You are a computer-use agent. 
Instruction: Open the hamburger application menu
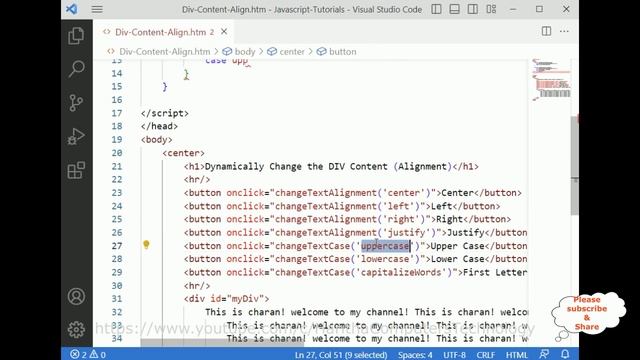pos(97,9)
